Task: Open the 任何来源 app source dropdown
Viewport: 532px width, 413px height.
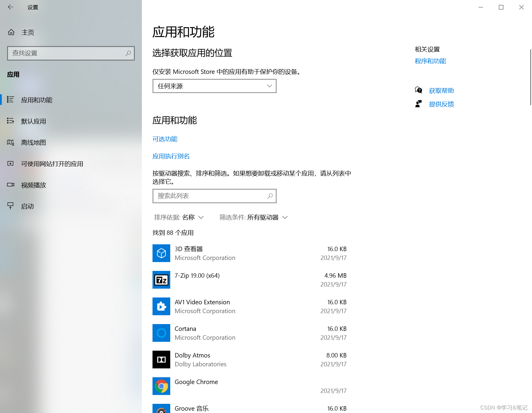Action: tap(214, 86)
